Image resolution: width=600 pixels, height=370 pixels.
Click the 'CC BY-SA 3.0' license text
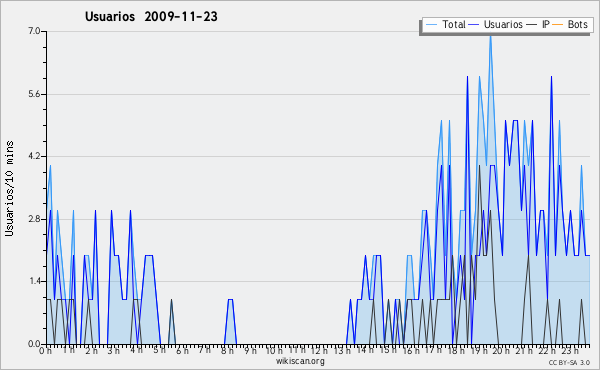(x=569, y=363)
